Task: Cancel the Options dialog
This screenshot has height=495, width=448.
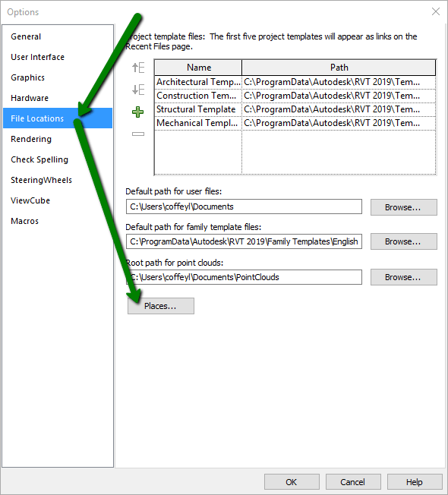Action: pyautogui.click(x=353, y=482)
